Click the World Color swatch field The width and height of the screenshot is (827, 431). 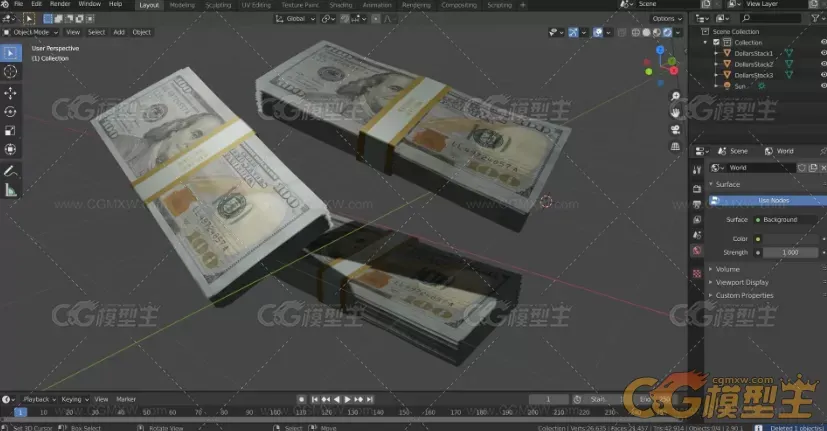(x=792, y=239)
